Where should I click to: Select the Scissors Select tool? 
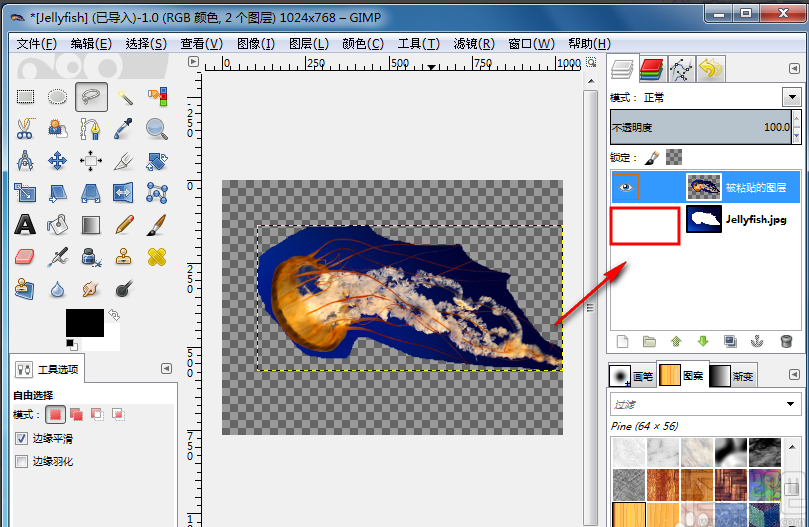(x=25, y=129)
